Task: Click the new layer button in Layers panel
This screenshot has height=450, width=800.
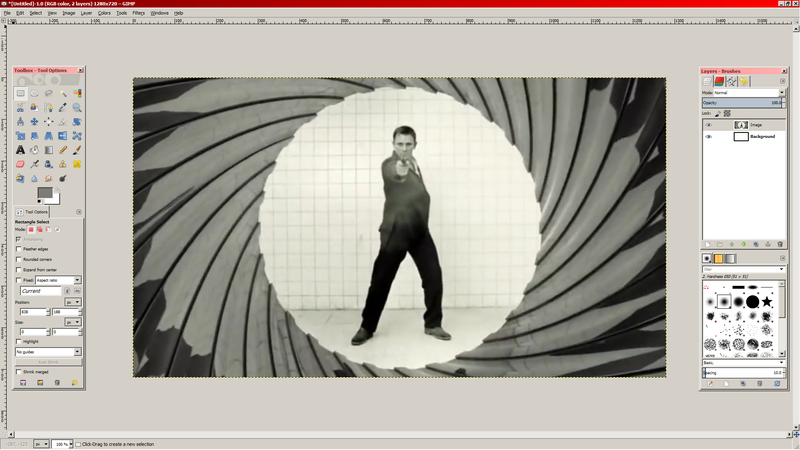Action: 707,244
